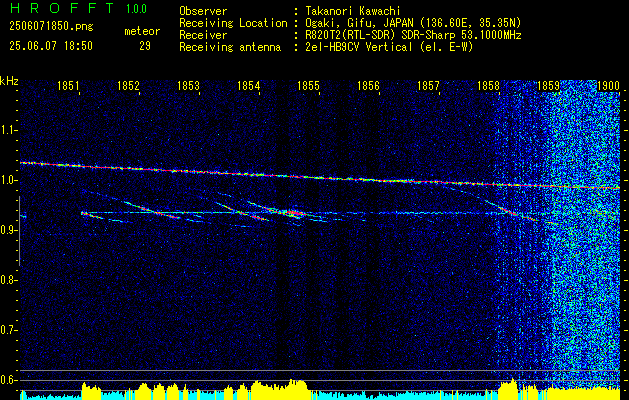Click the 1.1 frequency axis label

coord(9,130)
